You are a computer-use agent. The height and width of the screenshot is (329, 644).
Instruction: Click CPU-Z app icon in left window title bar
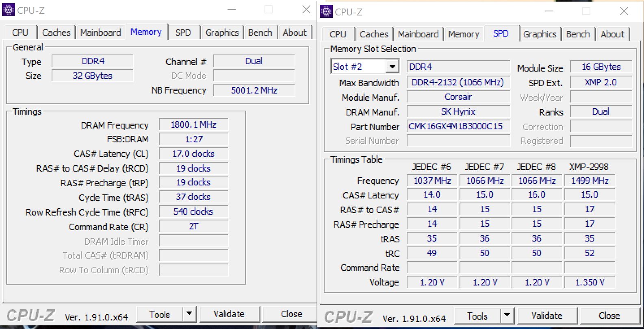8,10
